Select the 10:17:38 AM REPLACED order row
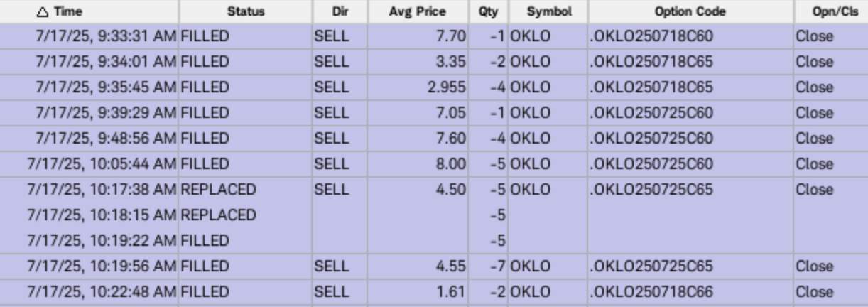 [434, 190]
